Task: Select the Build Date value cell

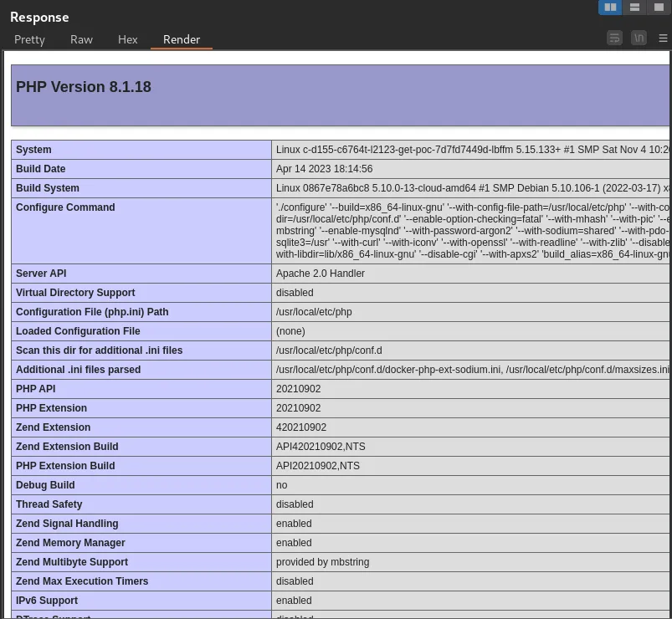Action: click(324, 169)
